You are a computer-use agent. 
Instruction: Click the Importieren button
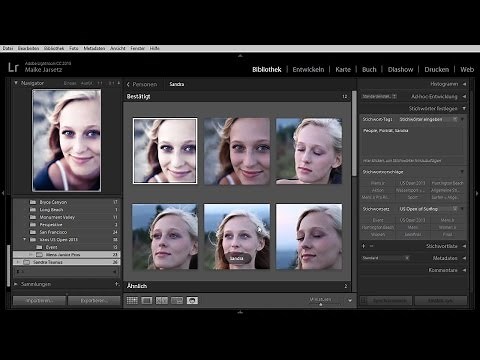(x=39, y=301)
